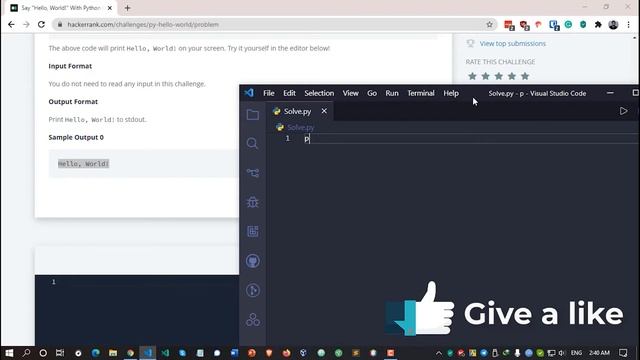
Task: Open Microsoft Edge from taskbar
Action: click(x=96, y=353)
